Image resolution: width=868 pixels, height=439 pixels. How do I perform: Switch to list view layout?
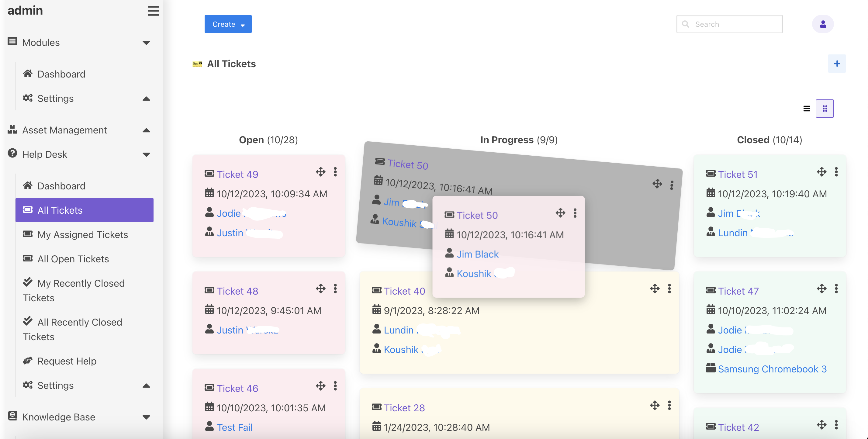coord(806,109)
